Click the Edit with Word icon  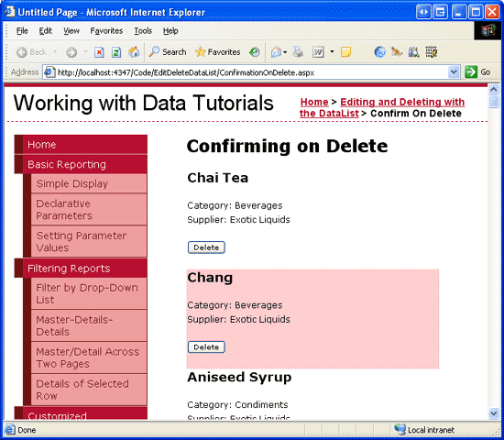(318, 51)
